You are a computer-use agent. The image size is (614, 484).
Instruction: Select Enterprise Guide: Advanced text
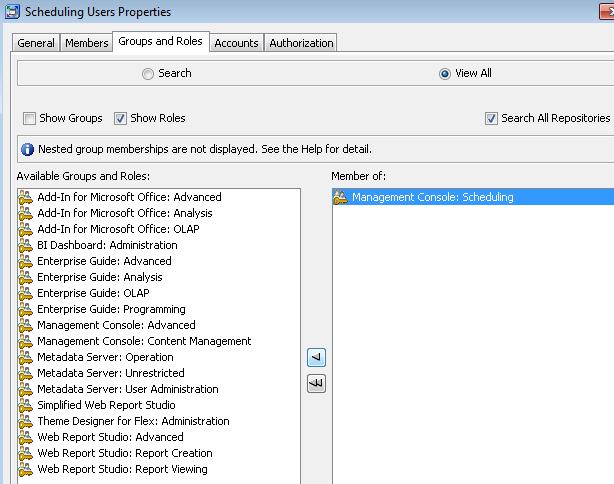pos(104,261)
